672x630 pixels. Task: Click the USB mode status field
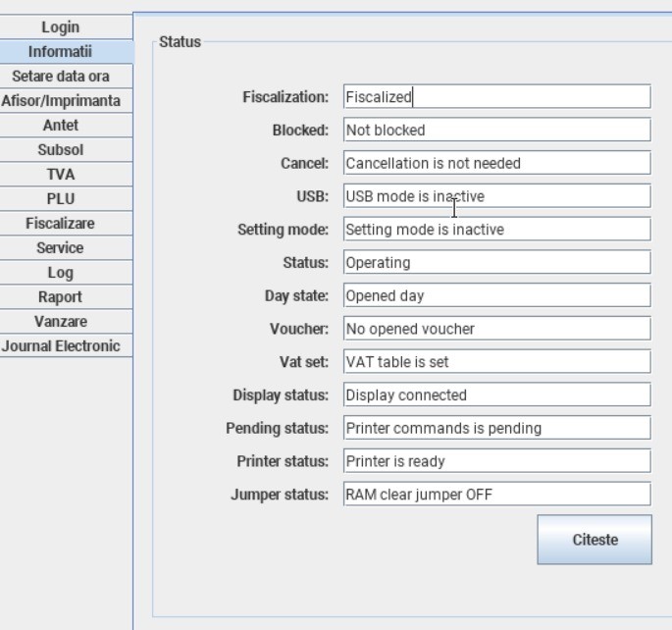pos(496,196)
